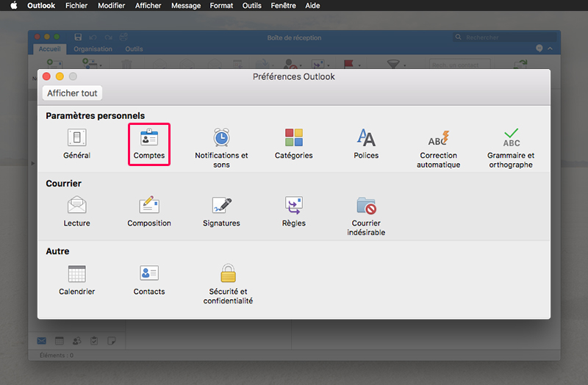Image resolution: width=588 pixels, height=385 pixels.
Task: Switch to Tasks view in bottom navigation
Action: coord(94,341)
